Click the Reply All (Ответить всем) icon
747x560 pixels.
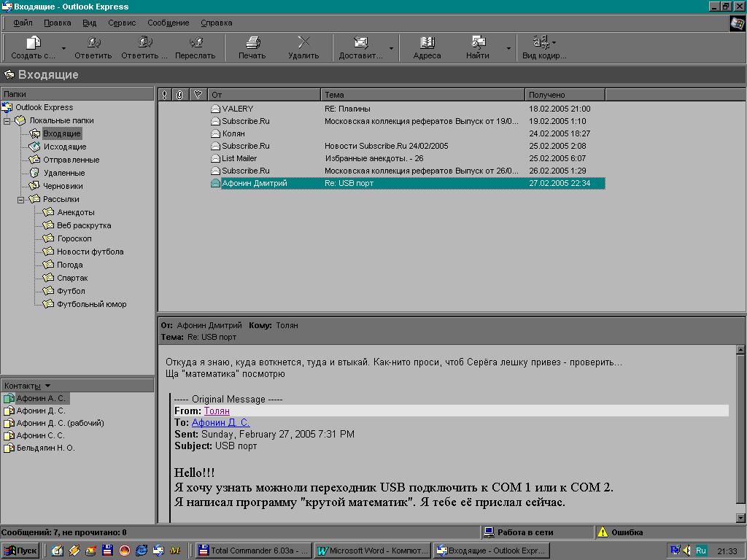click(144, 43)
